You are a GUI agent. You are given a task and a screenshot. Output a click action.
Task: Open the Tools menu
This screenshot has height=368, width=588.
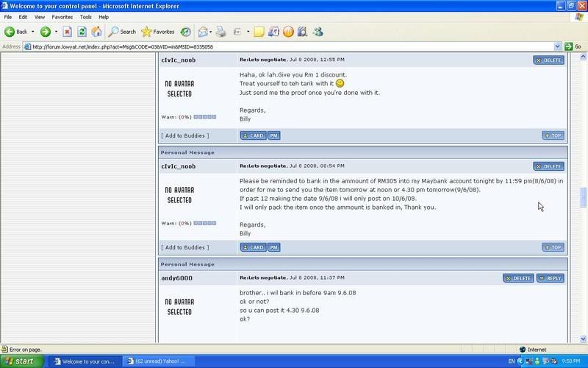coord(86,16)
